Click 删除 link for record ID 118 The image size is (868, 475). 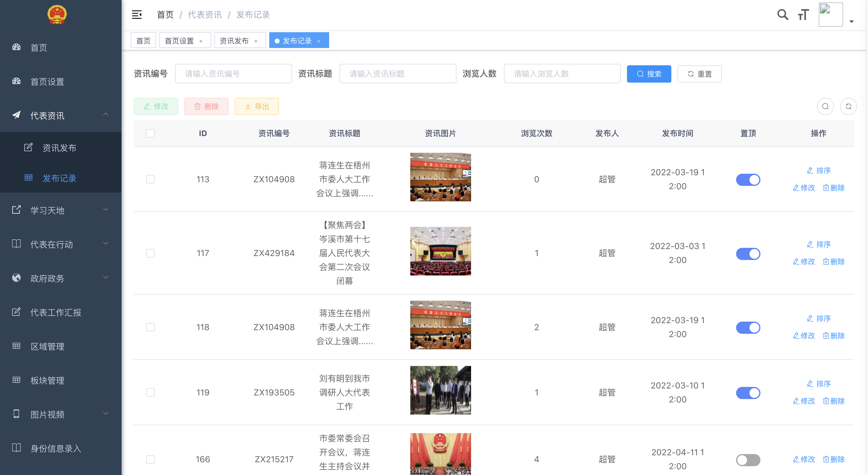coord(834,336)
